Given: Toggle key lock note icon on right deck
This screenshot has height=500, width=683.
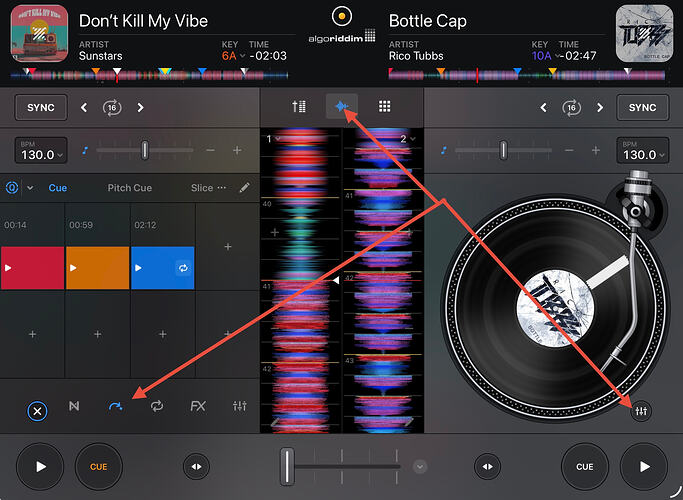Looking at the screenshot, I should tap(443, 150).
